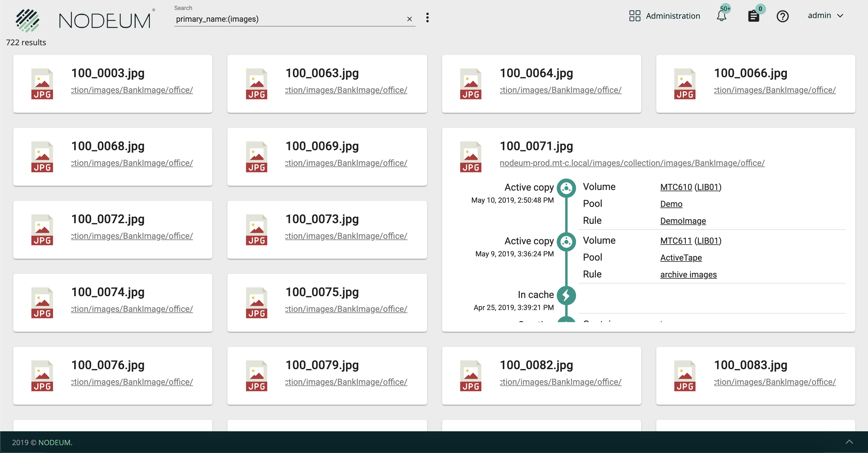The height and width of the screenshot is (453, 868).
Task: Click the JPG icon of 100_0076.jpg
Action: pos(42,376)
